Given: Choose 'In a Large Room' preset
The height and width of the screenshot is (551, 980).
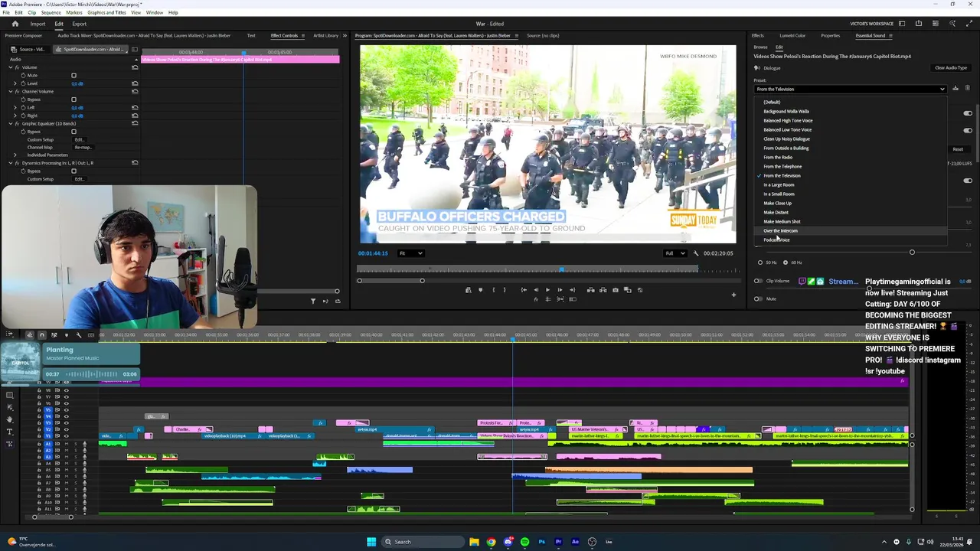Looking at the screenshot, I should [779, 185].
